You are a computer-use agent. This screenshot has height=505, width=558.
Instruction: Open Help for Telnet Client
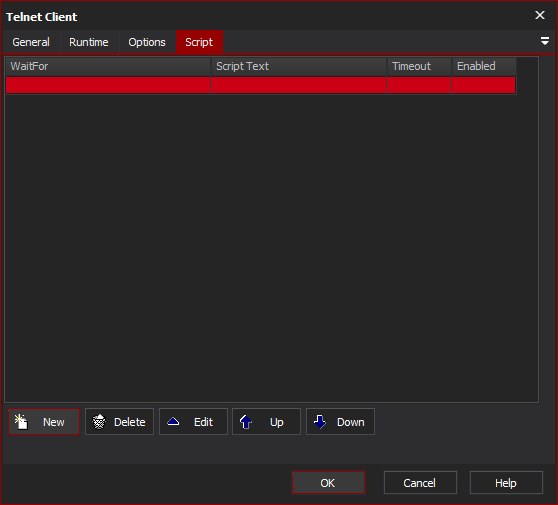pos(506,483)
